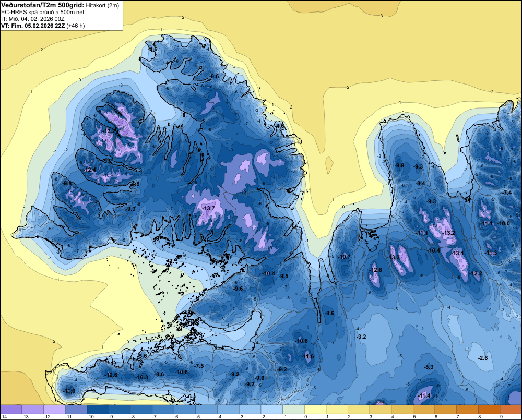Click the -2.6 temperature label

(x=483, y=358)
